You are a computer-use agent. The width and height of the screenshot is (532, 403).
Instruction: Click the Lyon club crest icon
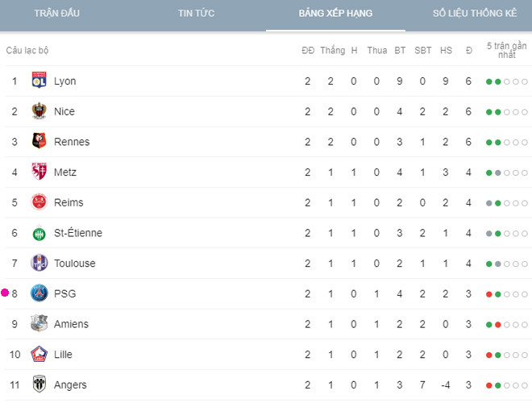click(x=39, y=81)
